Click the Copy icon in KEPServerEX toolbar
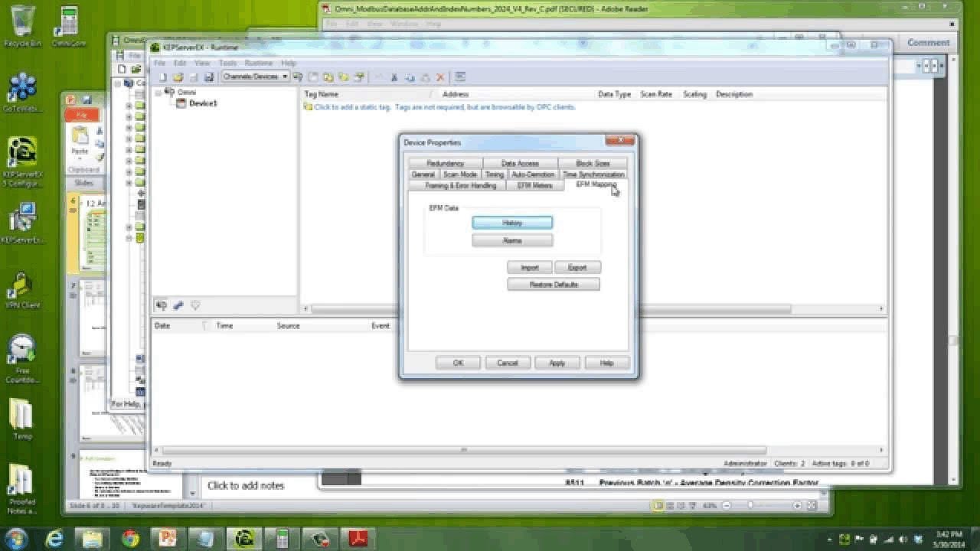980x551 pixels. (x=410, y=77)
